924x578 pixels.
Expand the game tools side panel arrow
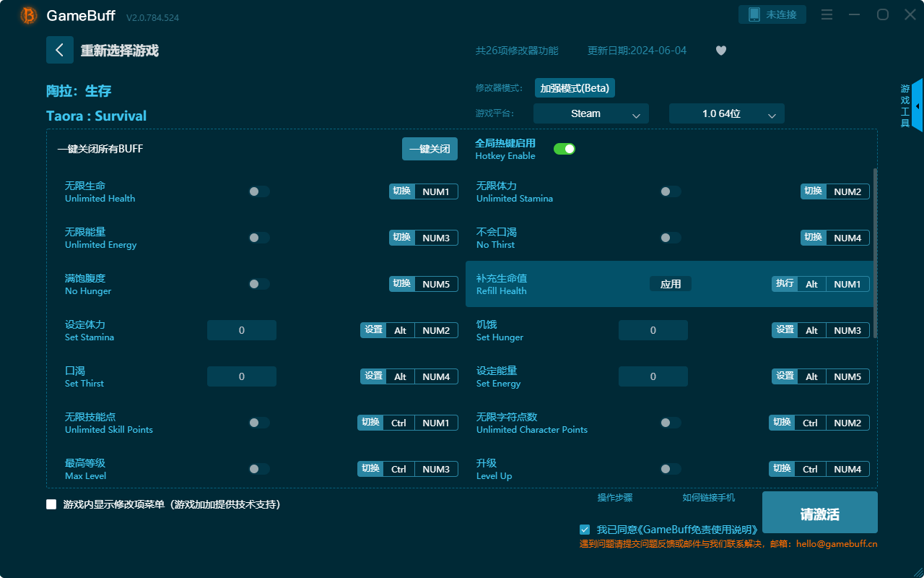coord(917,106)
